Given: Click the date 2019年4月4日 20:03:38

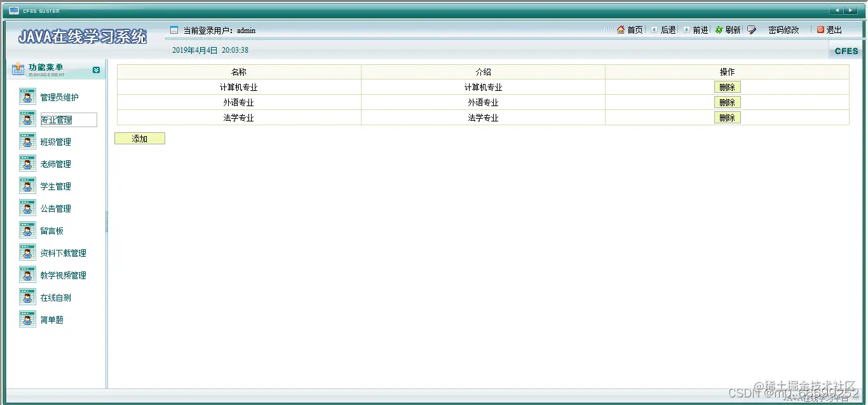Looking at the screenshot, I should pos(210,50).
